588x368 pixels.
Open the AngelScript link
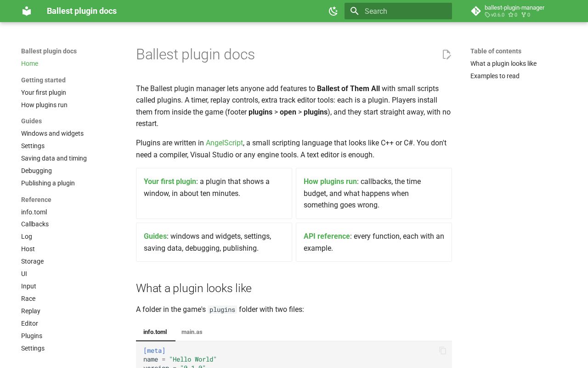point(224,143)
